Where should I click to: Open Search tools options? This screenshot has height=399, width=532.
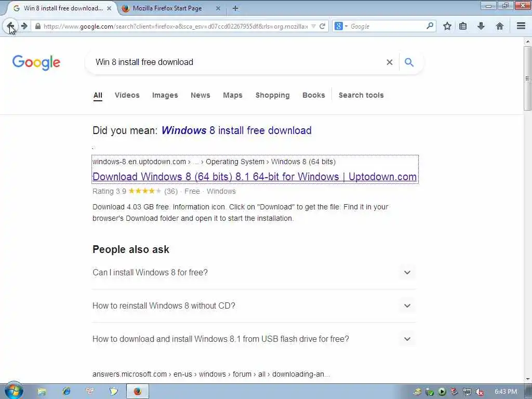click(361, 96)
